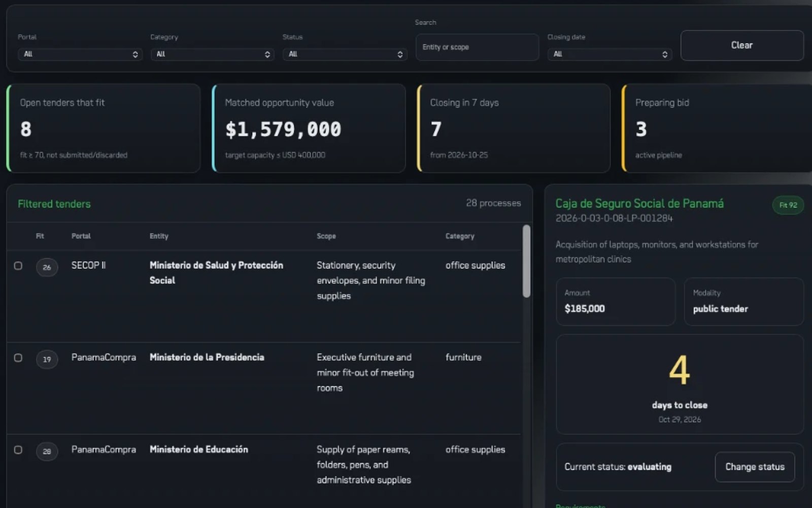The width and height of the screenshot is (812, 508).
Task: Click the 'SECOP II' portal cell
Action: 88,266
